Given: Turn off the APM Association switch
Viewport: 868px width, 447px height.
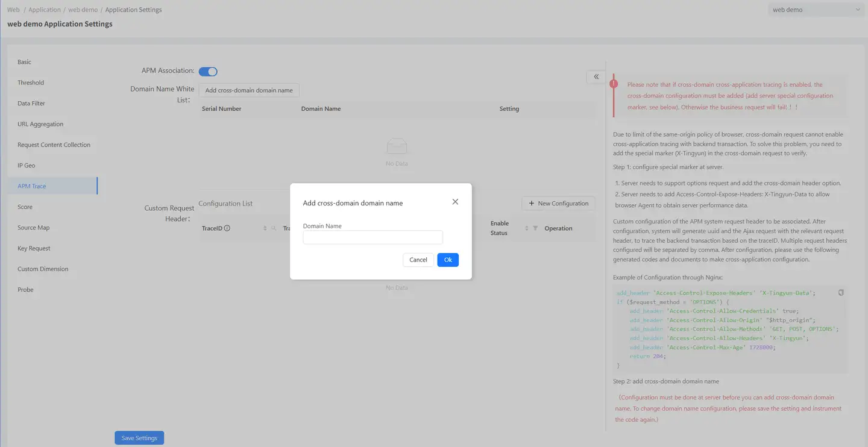Looking at the screenshot, I should 208,72.
